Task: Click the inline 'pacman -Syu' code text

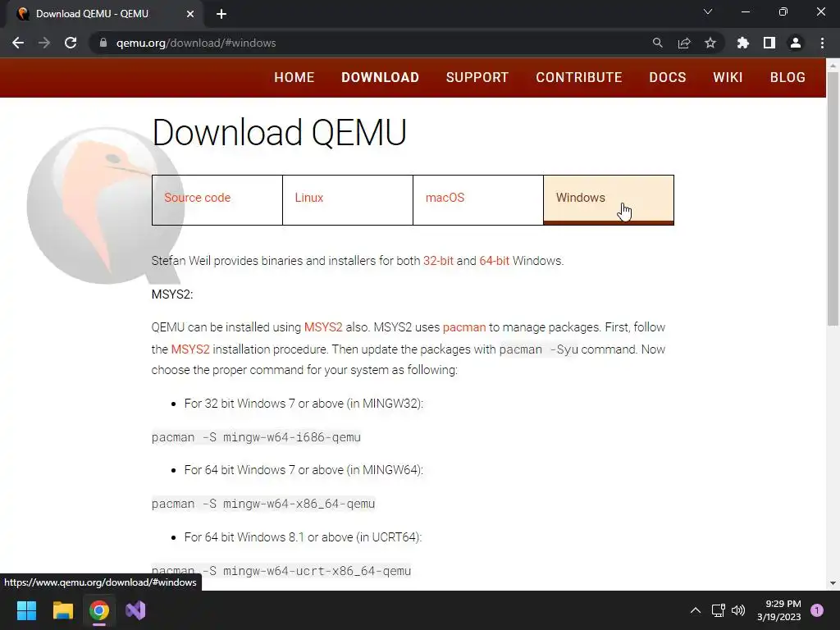Action: pos(538,349)
